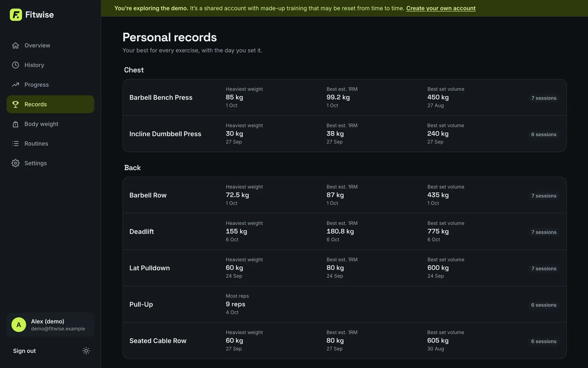Click the 7 sessions badge for Deadlift
Viewport: 588px width, 368px height.
click(x=544, y=232)
